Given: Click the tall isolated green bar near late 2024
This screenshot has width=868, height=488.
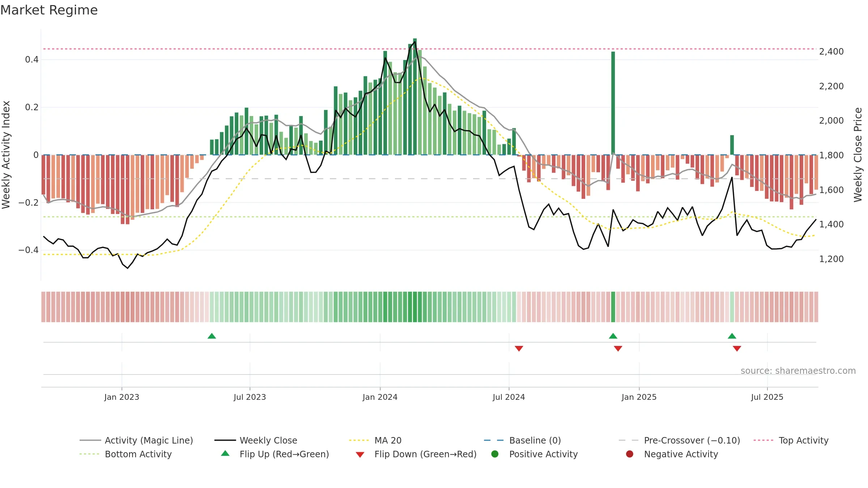Looking at the screenshot, I should [613, 103].
